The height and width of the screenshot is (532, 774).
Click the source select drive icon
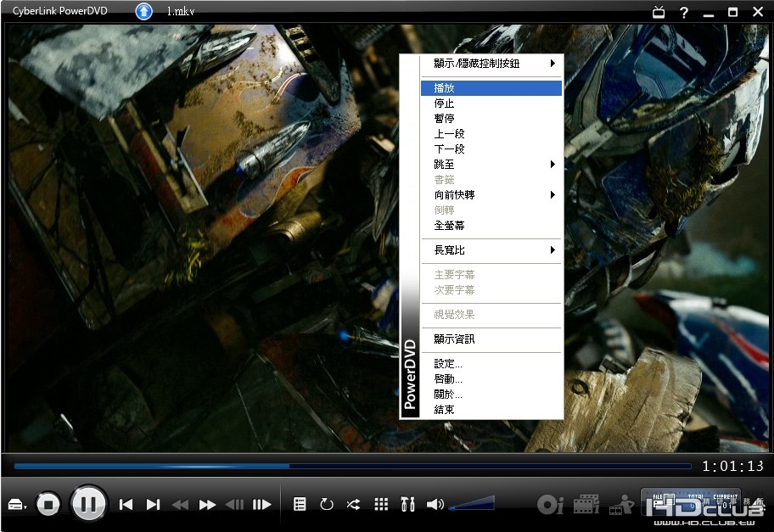(17, 505)
